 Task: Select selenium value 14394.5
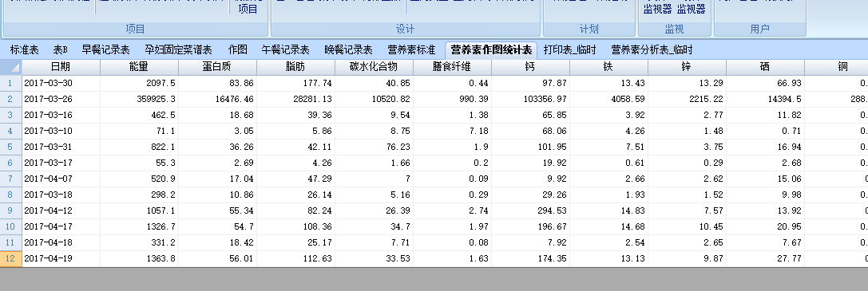tap(765, 100)
